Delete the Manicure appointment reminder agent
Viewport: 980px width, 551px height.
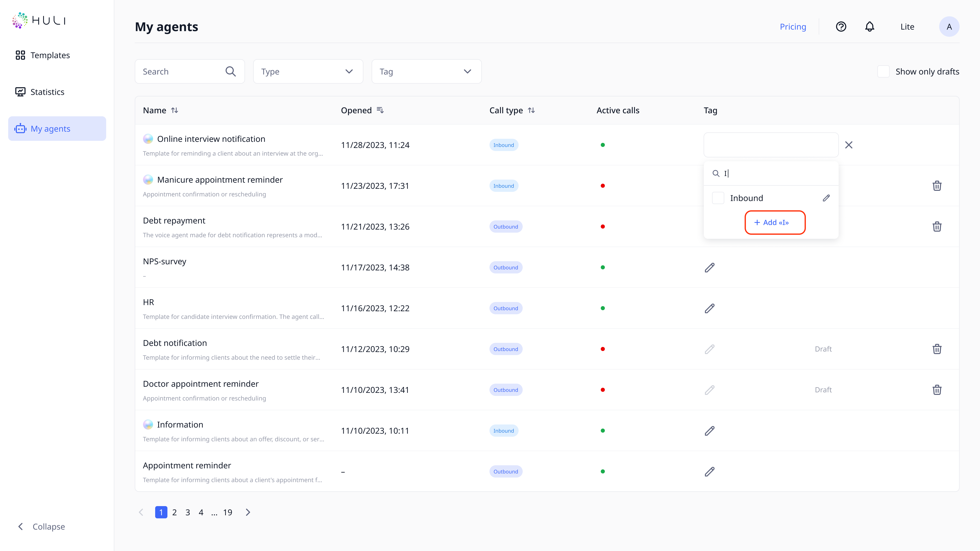[937, 186]
